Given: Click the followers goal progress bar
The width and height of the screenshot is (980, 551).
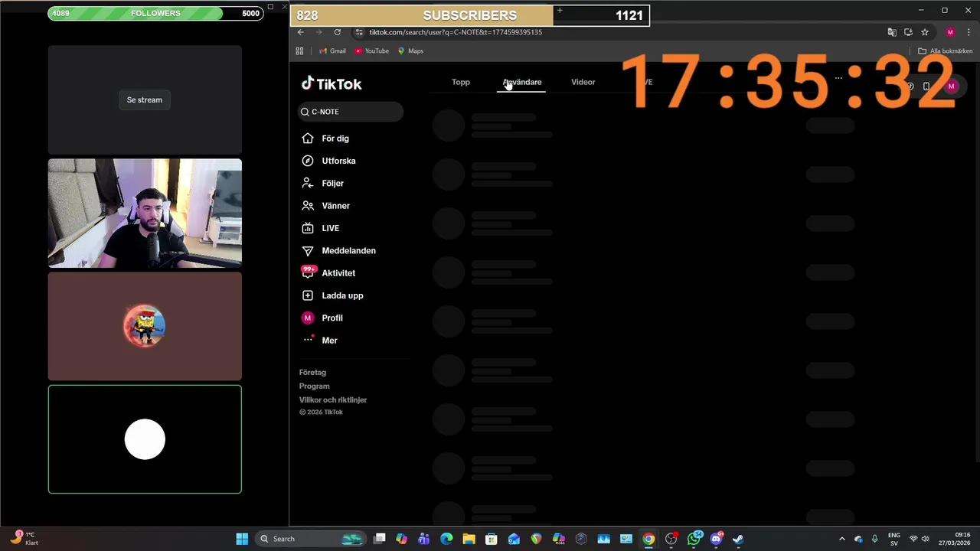Looking at the screenshot, I should point(155,13).
